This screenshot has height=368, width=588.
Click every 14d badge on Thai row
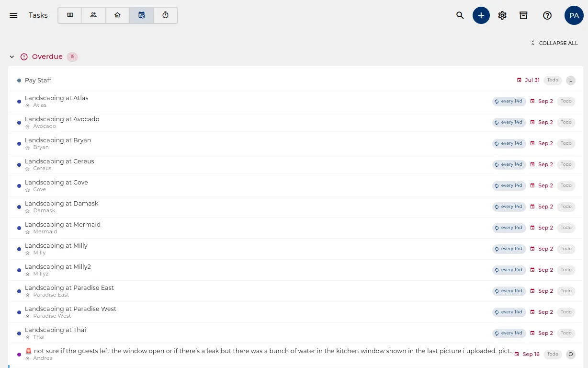pos(509,333)
